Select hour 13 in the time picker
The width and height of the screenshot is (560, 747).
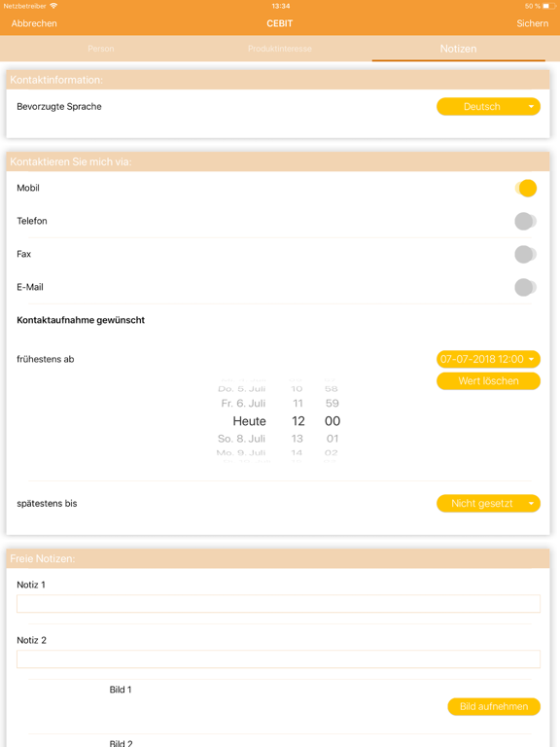(x=297, y=439)
